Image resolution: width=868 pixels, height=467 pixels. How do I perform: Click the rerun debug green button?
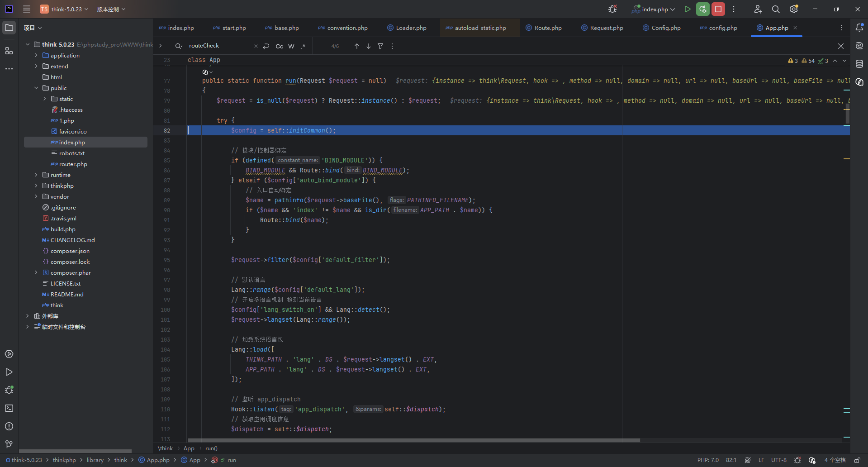click(x=702, y=9)
